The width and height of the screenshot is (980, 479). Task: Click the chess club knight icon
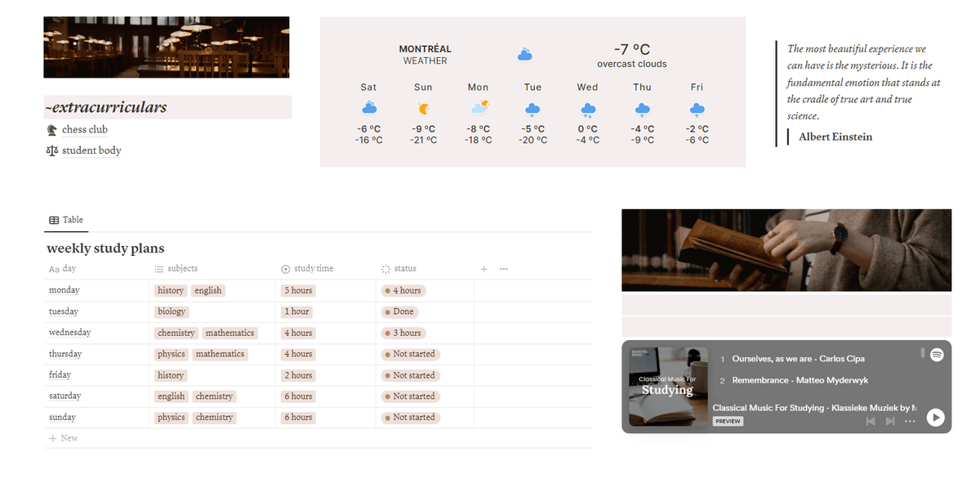[52, 130]
